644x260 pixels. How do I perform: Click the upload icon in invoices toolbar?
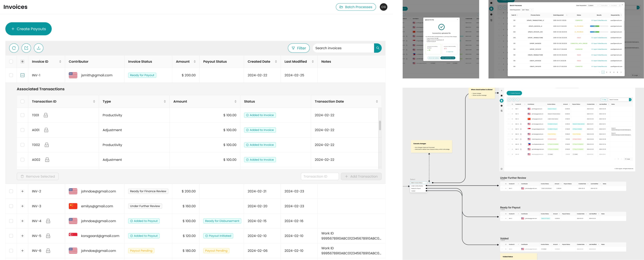coord(39,48)
